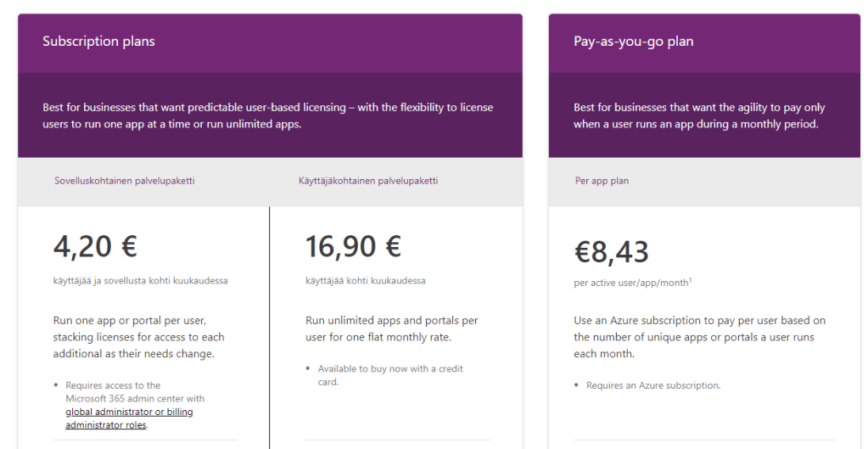Click the 4,20 € price

point(95,246)
